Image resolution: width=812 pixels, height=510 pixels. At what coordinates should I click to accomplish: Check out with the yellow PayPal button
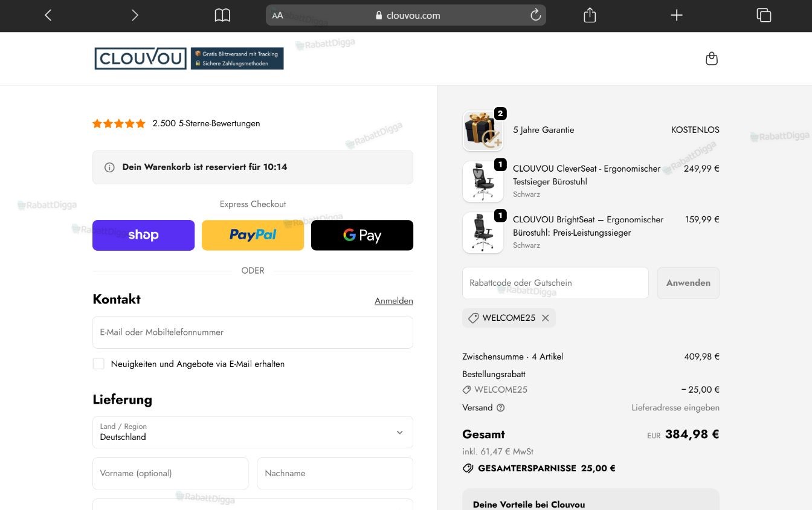[x=253, y=235]
